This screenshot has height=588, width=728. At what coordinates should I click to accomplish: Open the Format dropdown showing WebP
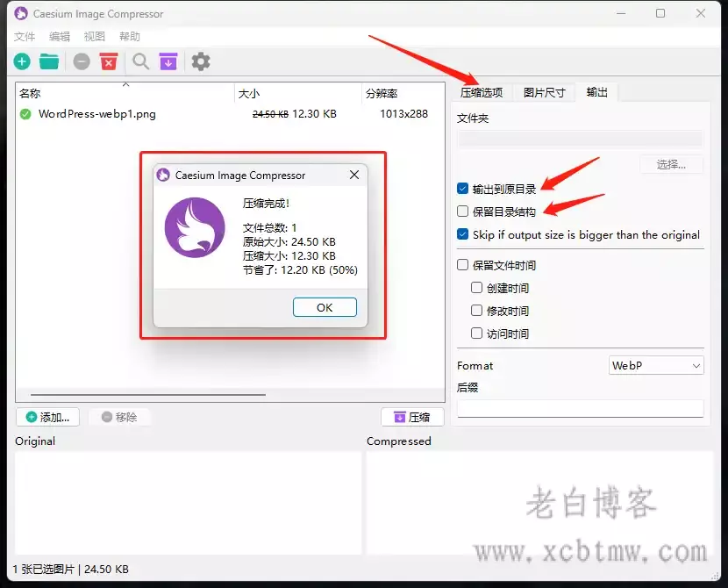pos(655,365)
